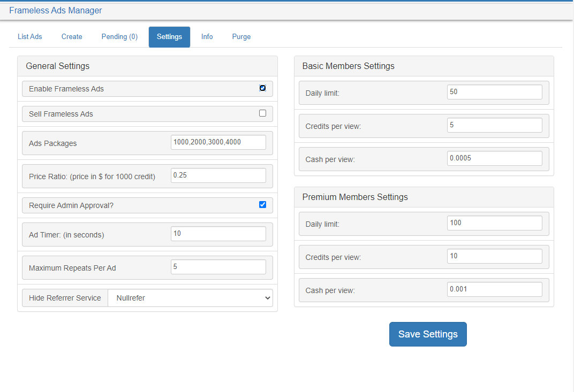This screenshot has height=392, width=574.
Task: Click the Ads Packages input field
Action: coord(218,142)
